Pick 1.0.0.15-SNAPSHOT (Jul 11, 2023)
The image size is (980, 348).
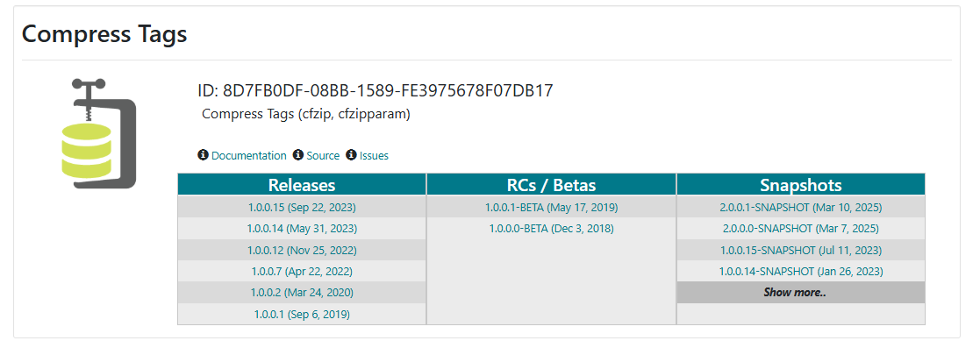pos(801,250)
